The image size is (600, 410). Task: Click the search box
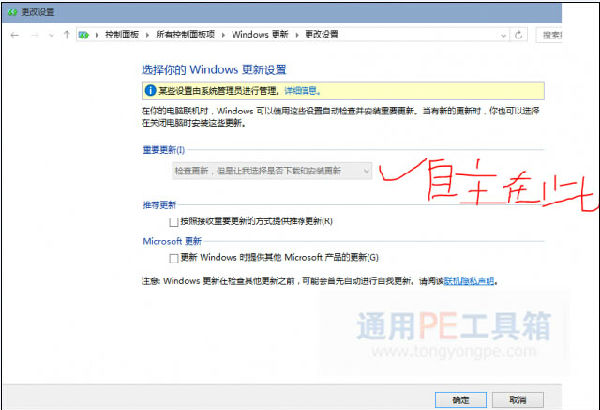[549, 35]
